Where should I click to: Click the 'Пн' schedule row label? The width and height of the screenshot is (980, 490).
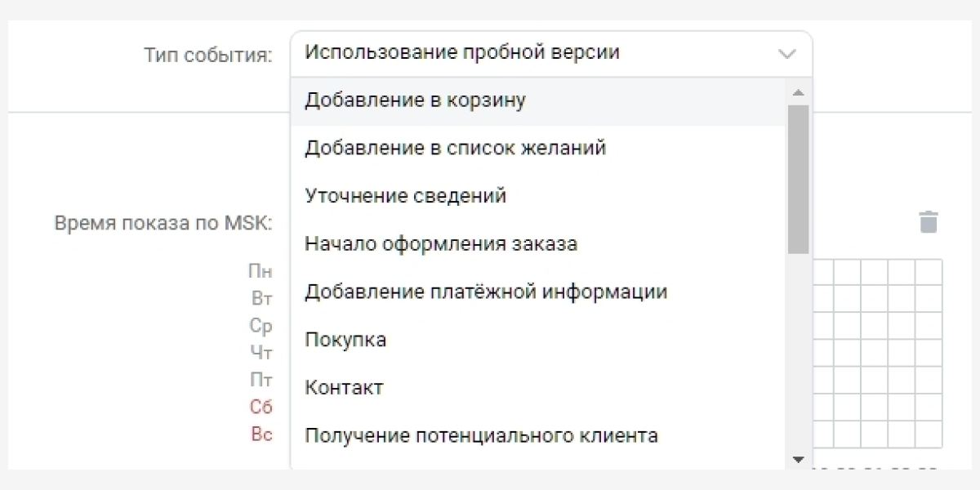coord(261,273)
